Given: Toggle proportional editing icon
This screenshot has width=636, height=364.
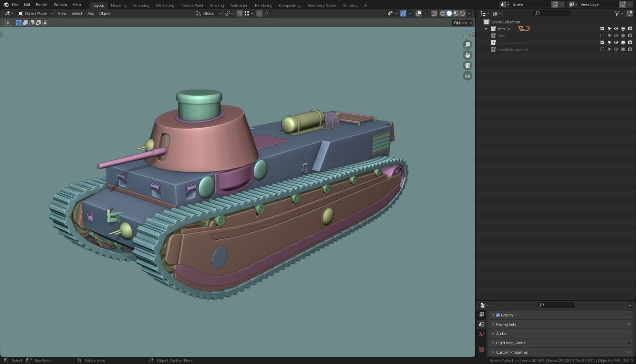Looking at the screenshot, I should coord(259,13).
